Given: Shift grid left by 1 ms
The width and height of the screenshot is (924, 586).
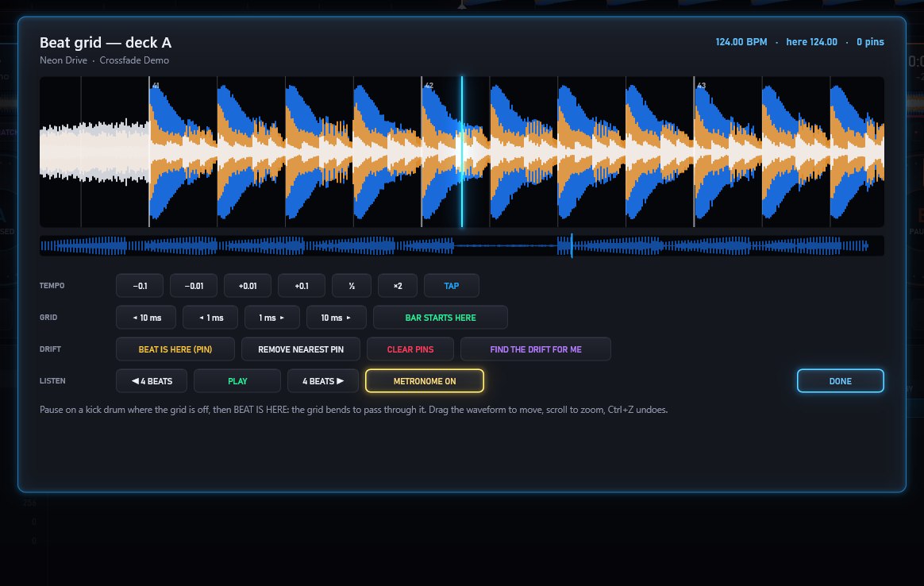Looking at the screenshot, I should point(210,318).
